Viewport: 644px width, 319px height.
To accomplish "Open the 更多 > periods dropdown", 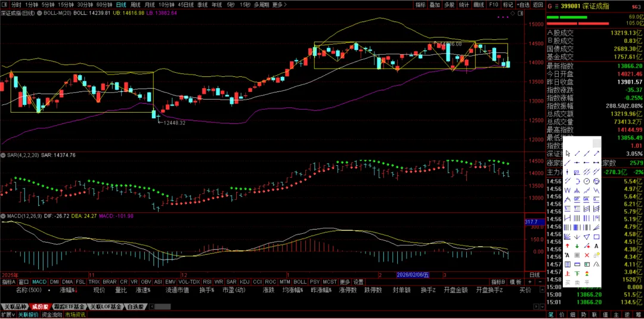I will (280, 5).
